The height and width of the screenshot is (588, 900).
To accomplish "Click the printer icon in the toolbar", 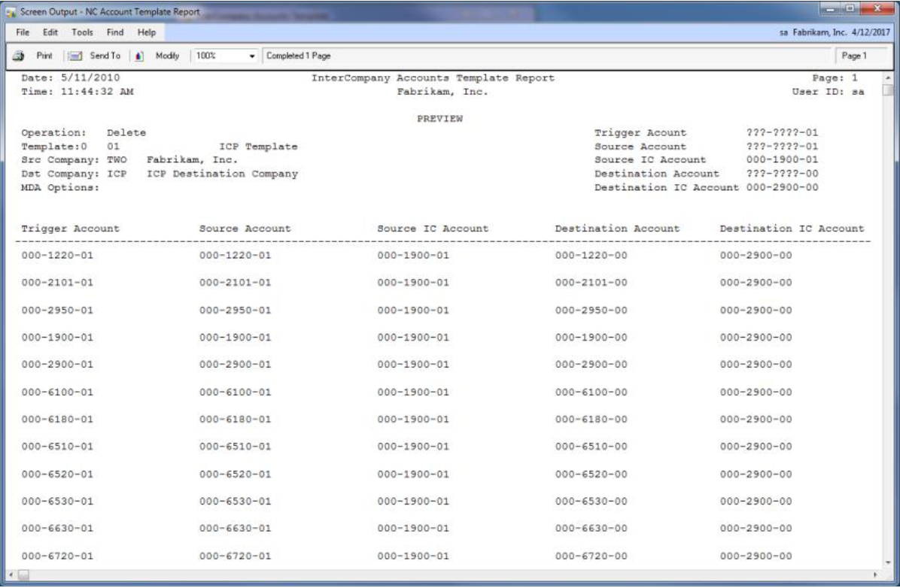I will click(17, 56).
